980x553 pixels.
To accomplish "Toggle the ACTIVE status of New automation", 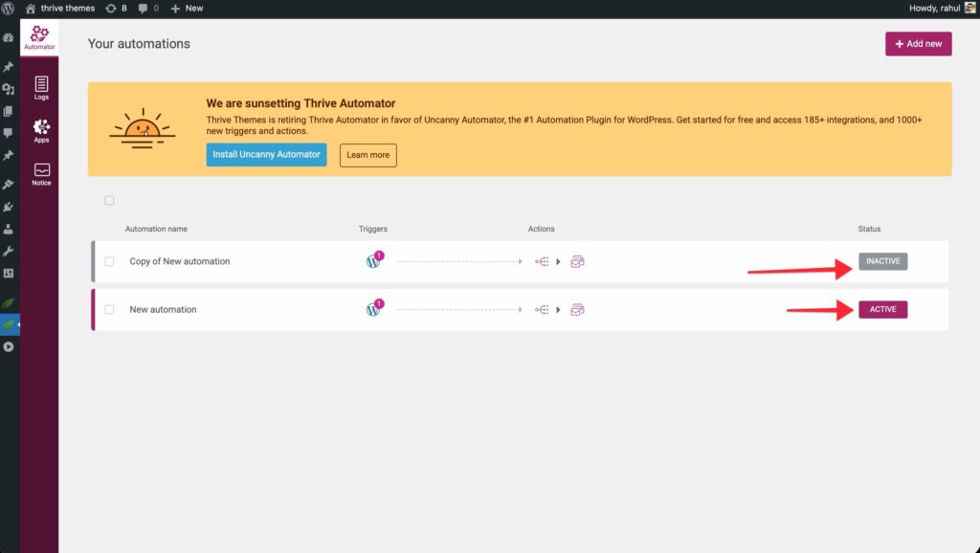I will click(x=882, y=310).
